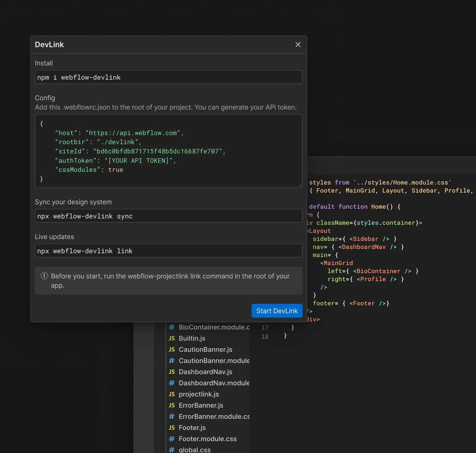Click <Sidebar /> in the code editor

click(x=369, y=239)
